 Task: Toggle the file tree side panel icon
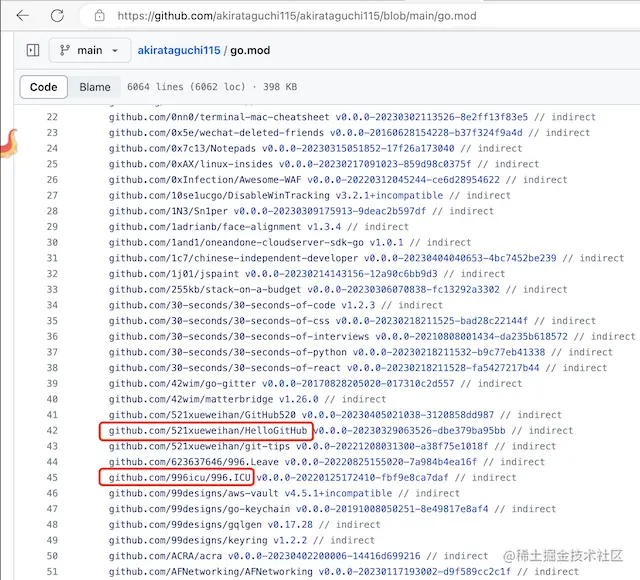(33, 50)
